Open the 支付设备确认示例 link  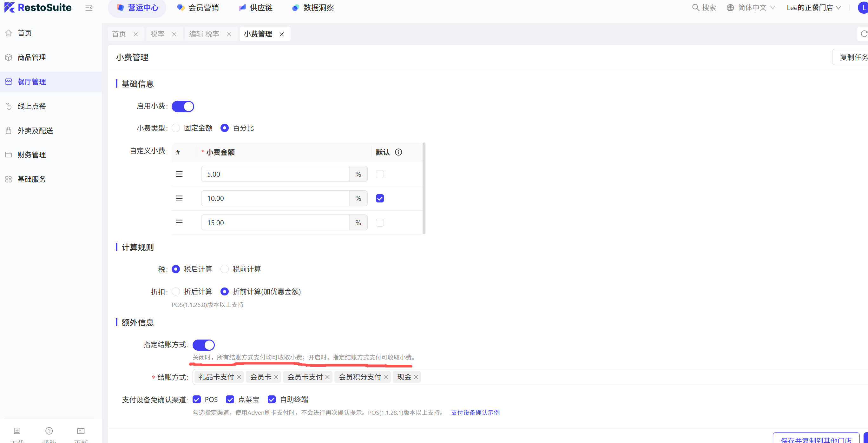[x=475, y=412]
